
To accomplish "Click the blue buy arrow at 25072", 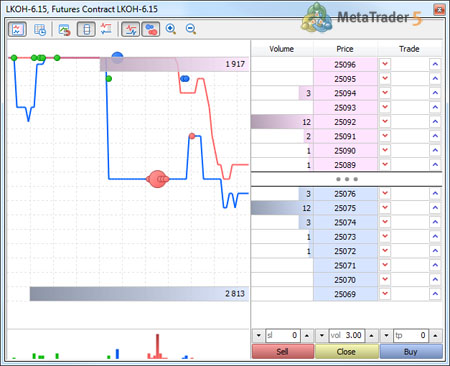I will click(435, 251).
